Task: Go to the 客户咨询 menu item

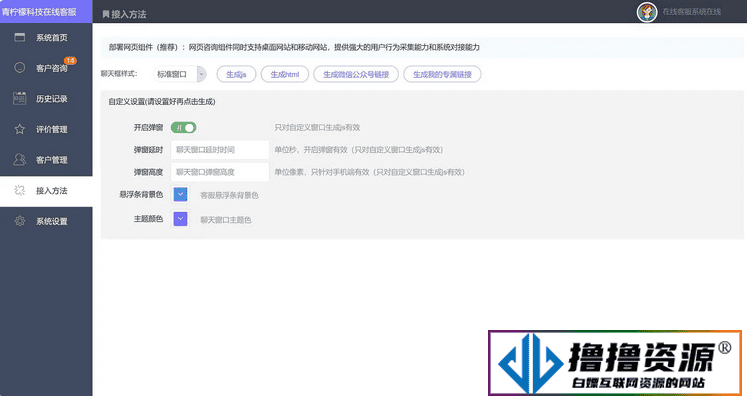Action: coord(46,68)
